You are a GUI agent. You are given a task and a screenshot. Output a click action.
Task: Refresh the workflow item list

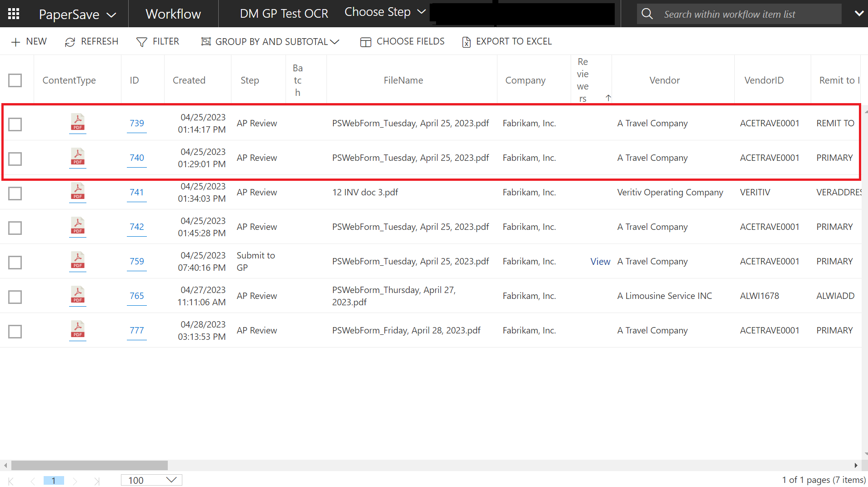[91, 42]
